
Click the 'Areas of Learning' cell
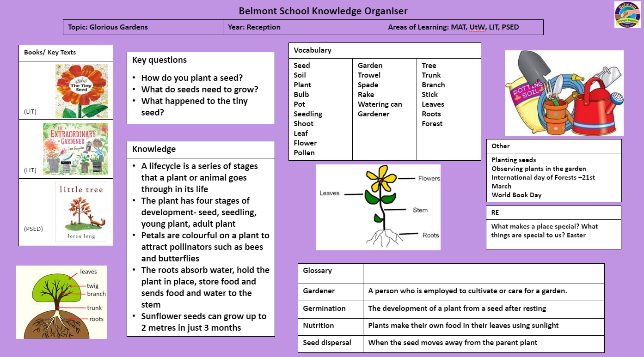click(x=463, y=27)
